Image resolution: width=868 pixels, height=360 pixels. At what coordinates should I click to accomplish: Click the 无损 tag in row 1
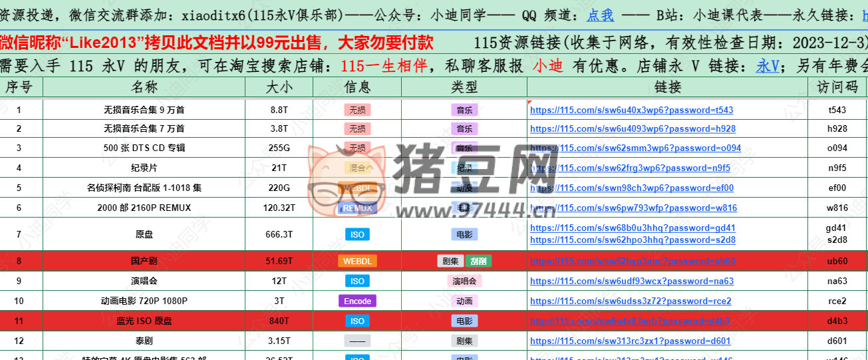coord(357,110)
